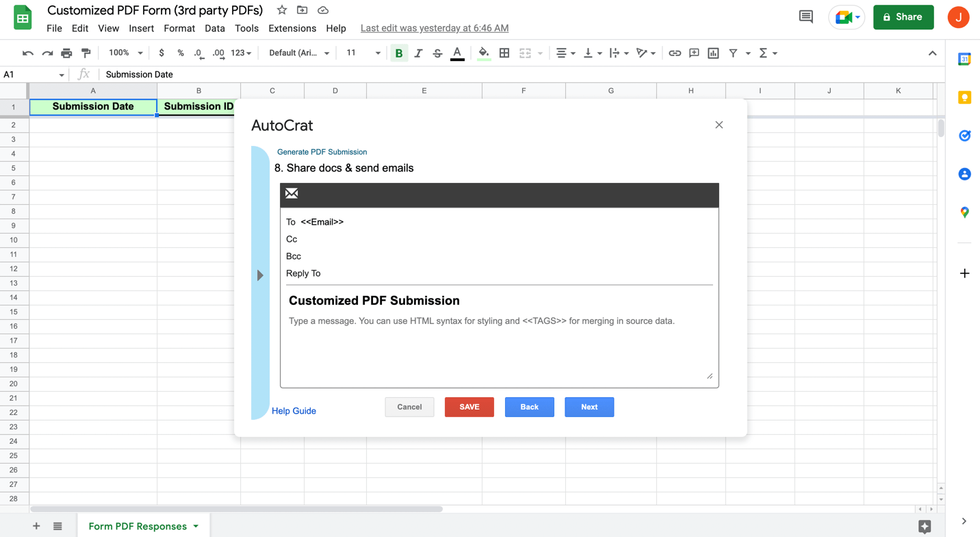Star this spreadsheet document
This screenshot has width=980, height=537.
(282, 10)
